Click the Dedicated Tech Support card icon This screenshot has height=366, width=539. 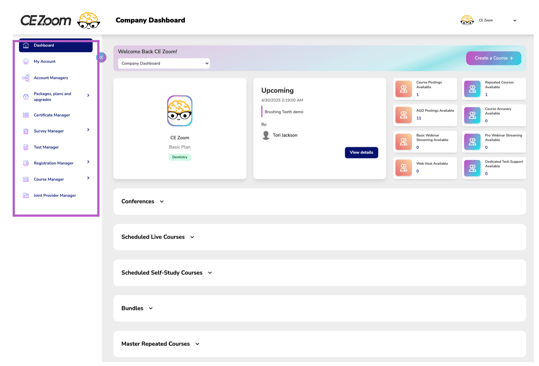pos(472,168)
